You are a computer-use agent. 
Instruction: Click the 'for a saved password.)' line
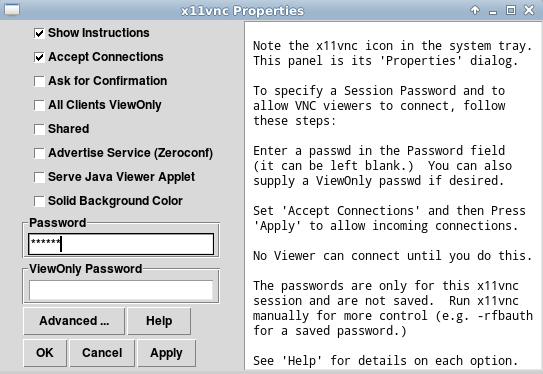point(330,331)
